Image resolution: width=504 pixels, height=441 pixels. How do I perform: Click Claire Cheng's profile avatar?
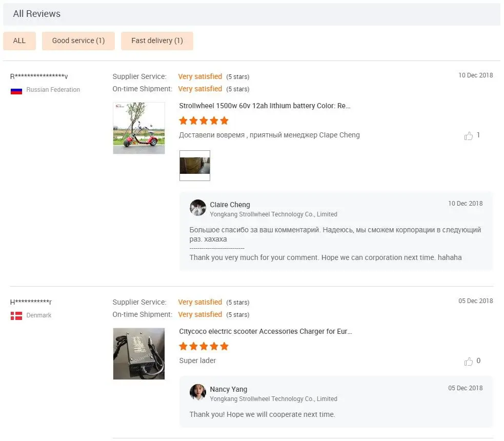click(197, 208)
